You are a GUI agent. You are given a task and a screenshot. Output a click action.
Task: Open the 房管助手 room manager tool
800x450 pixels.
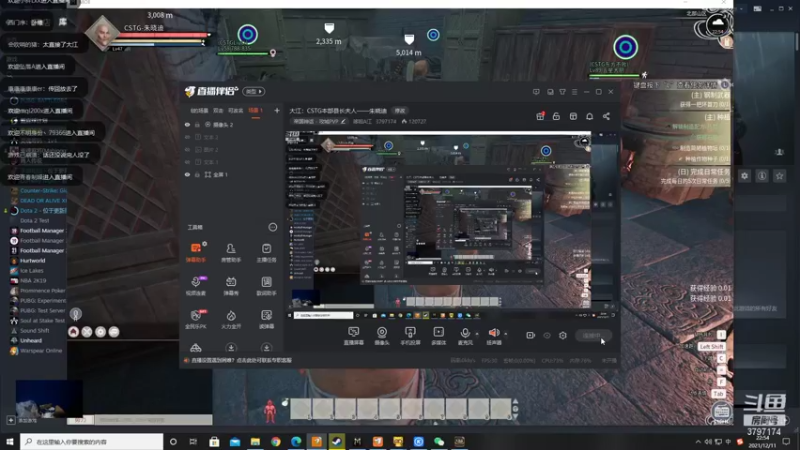pos(231,252)
